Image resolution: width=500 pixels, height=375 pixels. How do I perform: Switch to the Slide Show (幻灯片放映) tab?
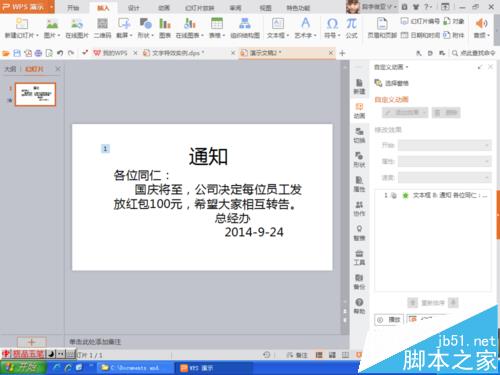click(x=199, y=8)
